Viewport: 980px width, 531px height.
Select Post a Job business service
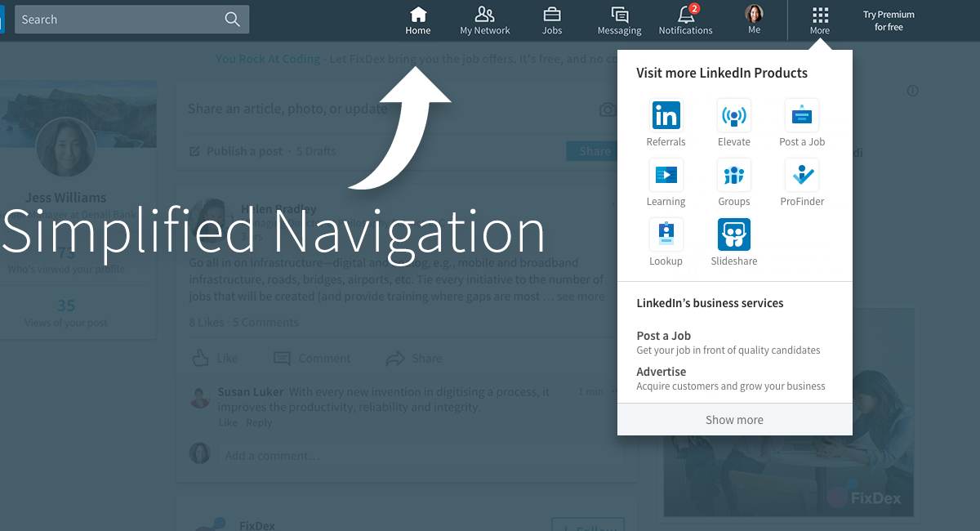728,342
